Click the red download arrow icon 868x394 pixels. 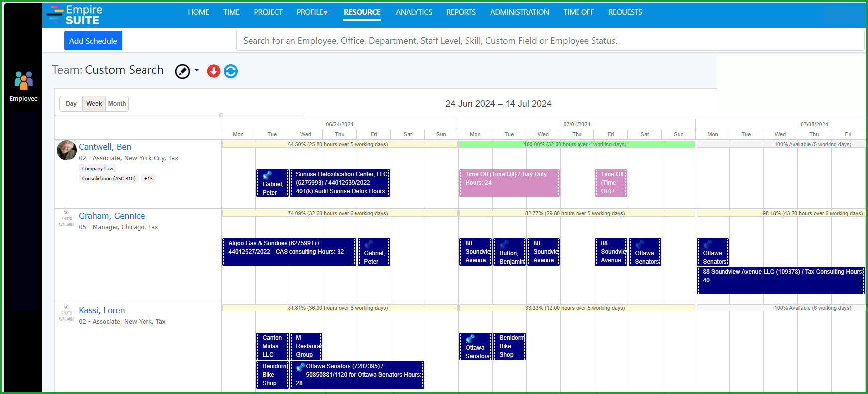pyautogui.click(x=214, y=71)
